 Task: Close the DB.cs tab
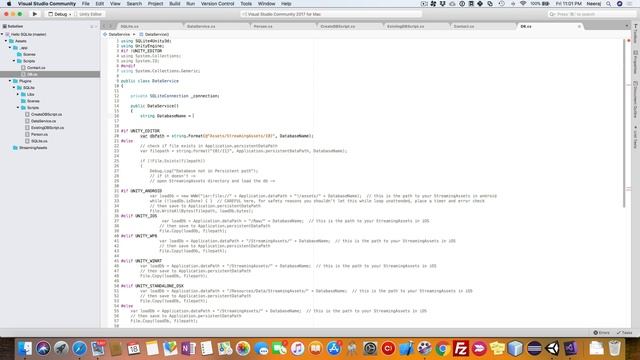(x=579, y=27)
